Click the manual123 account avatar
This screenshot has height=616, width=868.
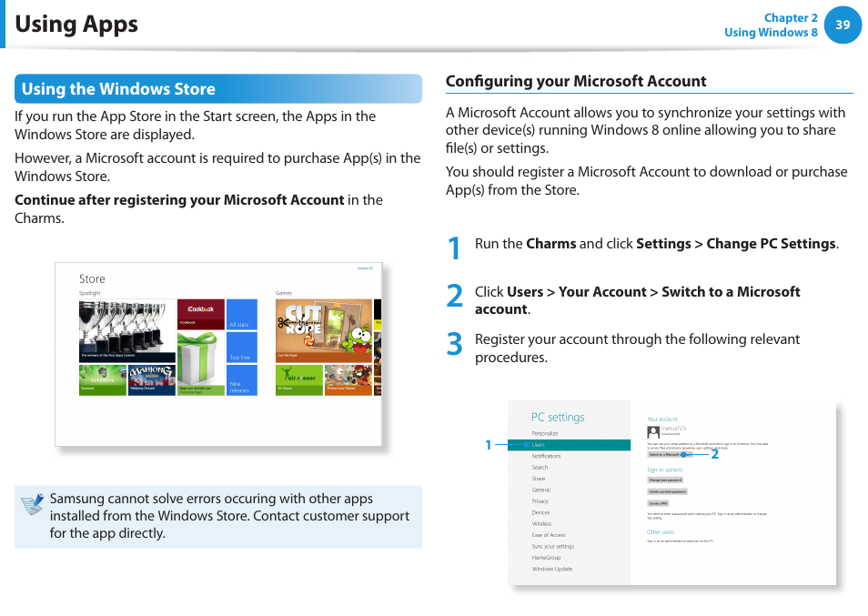pos(652,432)
